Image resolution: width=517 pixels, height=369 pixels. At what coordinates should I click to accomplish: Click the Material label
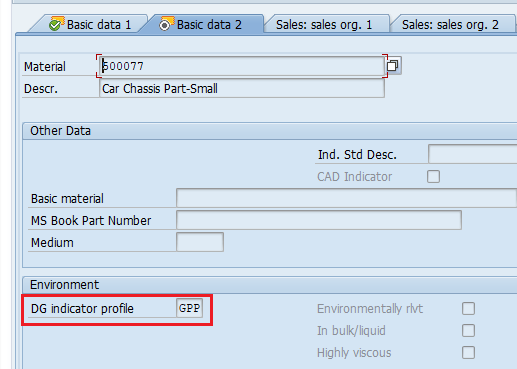click(45, 67)
